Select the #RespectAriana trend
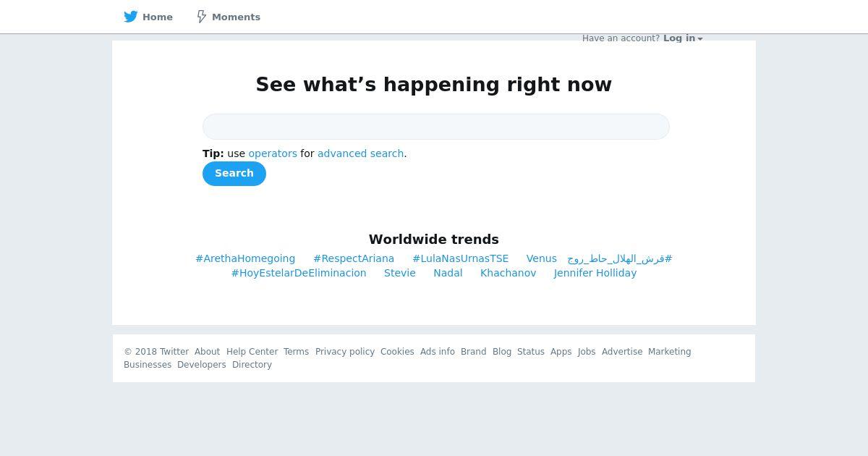This screenshot has height=456, width=868. tap(354, 258)
